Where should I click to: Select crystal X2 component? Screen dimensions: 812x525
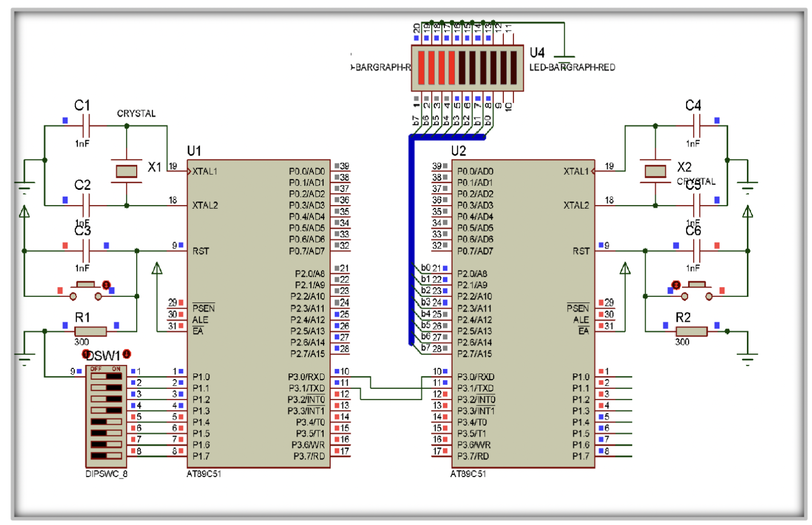click(x=655, y=171)
